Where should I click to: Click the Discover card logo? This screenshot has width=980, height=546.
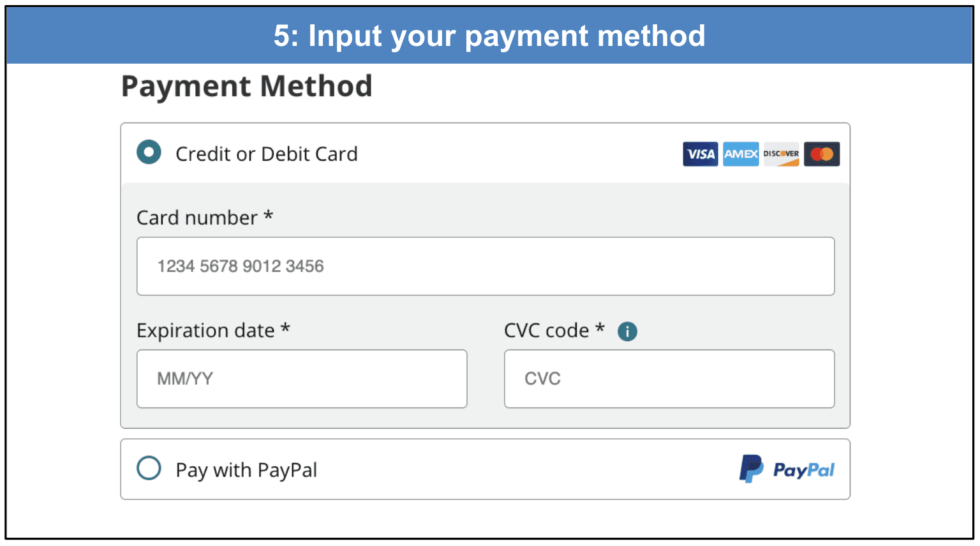click(781, 154)
